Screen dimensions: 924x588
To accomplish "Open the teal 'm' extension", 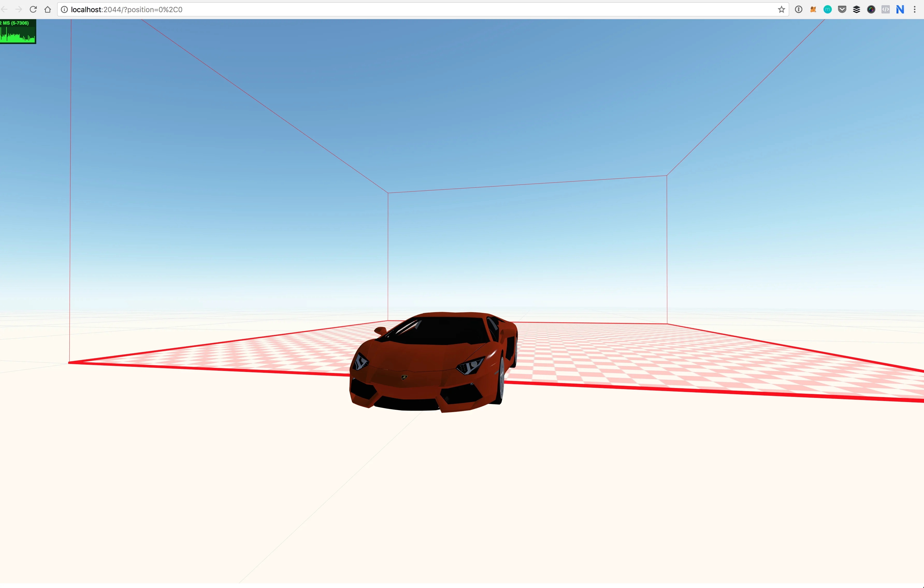I will 828,10.
